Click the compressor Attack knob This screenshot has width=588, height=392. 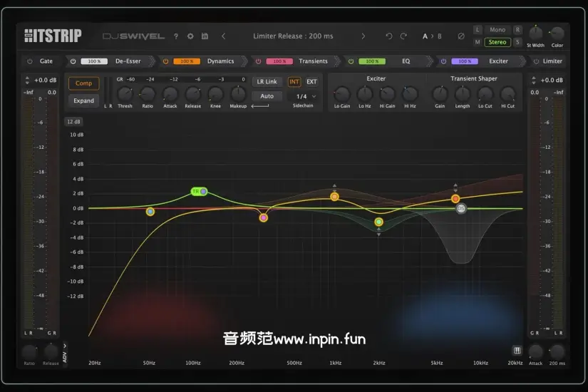[170, 94]
